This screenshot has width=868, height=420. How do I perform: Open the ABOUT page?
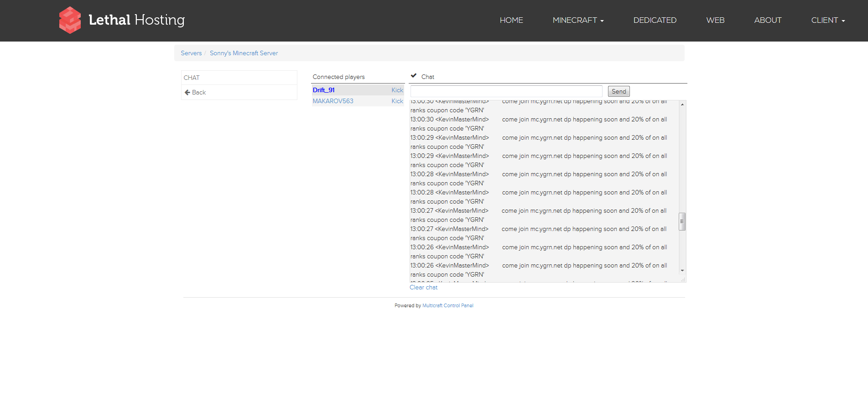click(768, 20)
